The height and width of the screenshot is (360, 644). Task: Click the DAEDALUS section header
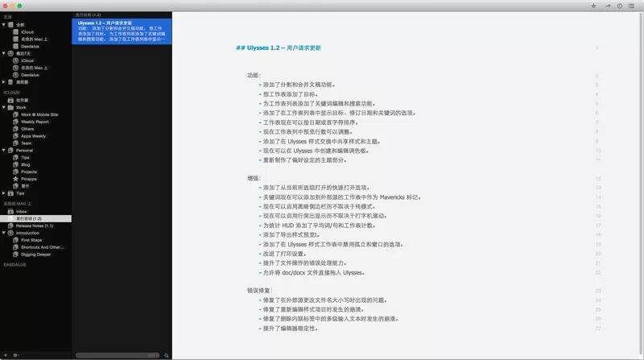14,265
